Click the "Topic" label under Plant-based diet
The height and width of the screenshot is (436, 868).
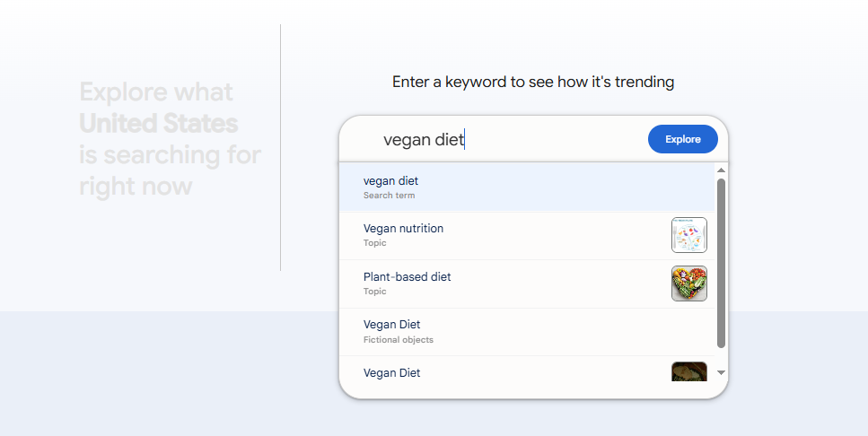[x=375, y=292]
